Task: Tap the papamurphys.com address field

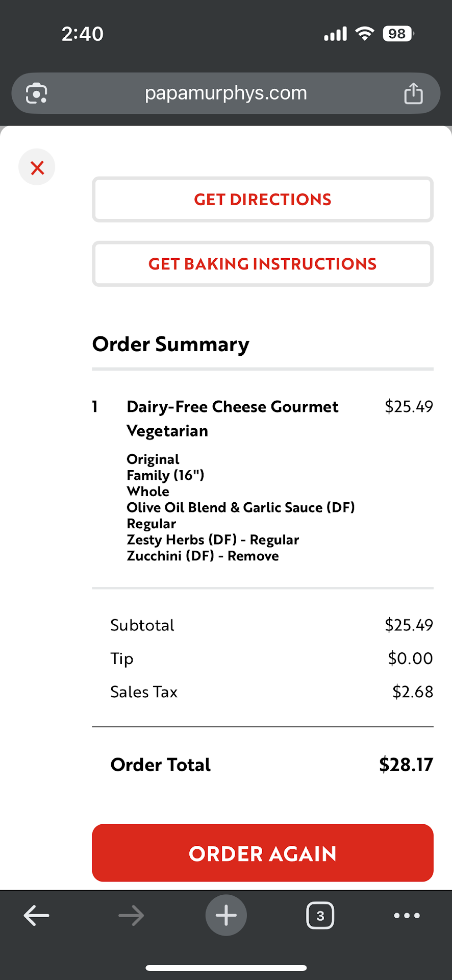Action: [x=225, y=93]
